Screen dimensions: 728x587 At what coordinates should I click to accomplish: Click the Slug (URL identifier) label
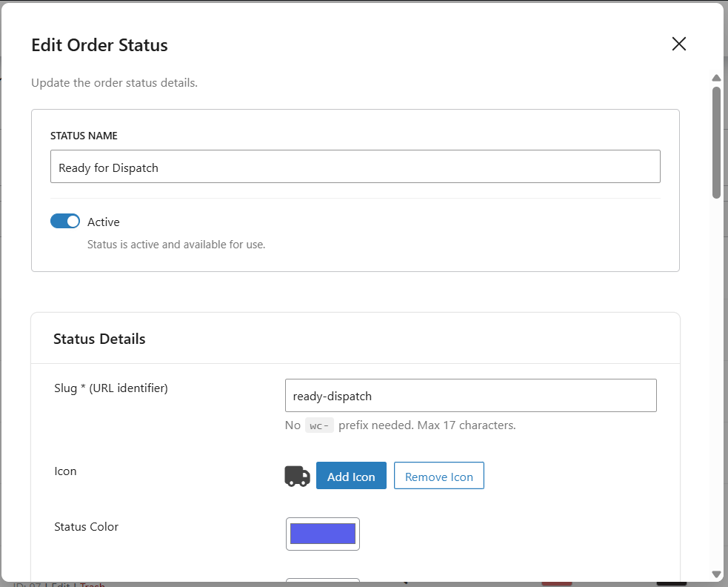click(111, 388)
